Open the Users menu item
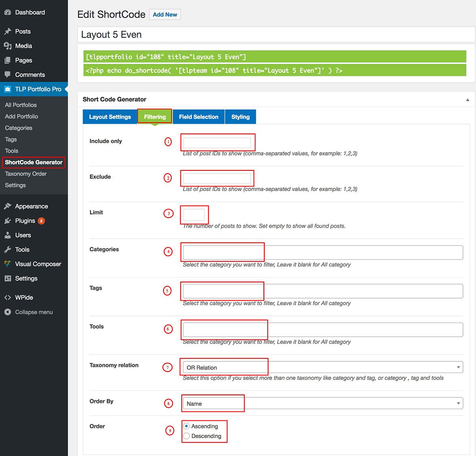This screenshot has height=456, width=476. [34, 235]
